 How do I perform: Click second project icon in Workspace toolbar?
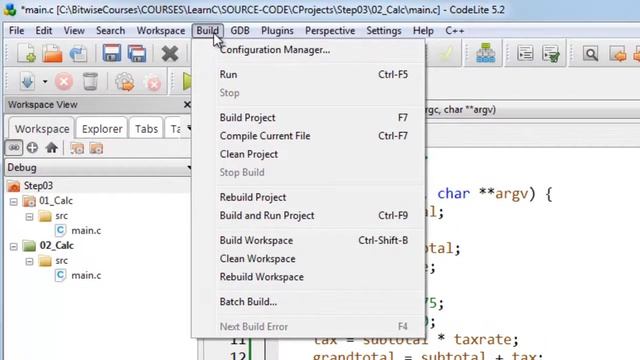tap(96, 148)
